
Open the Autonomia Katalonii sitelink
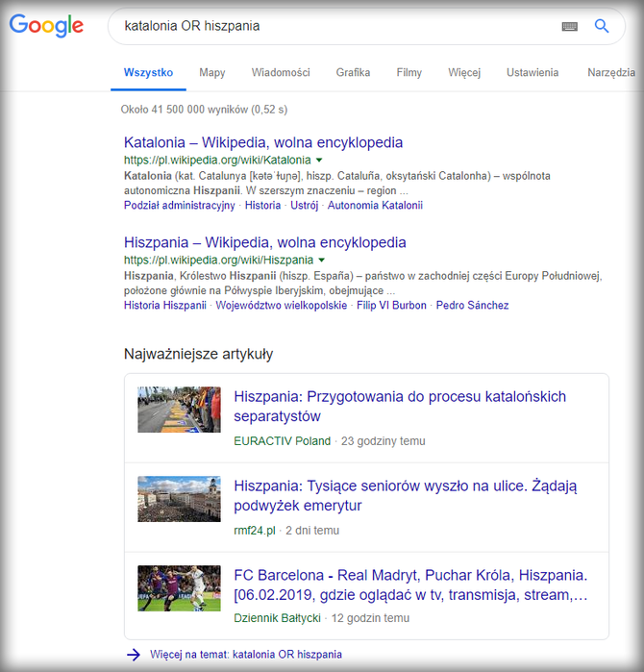coord(375,206)
